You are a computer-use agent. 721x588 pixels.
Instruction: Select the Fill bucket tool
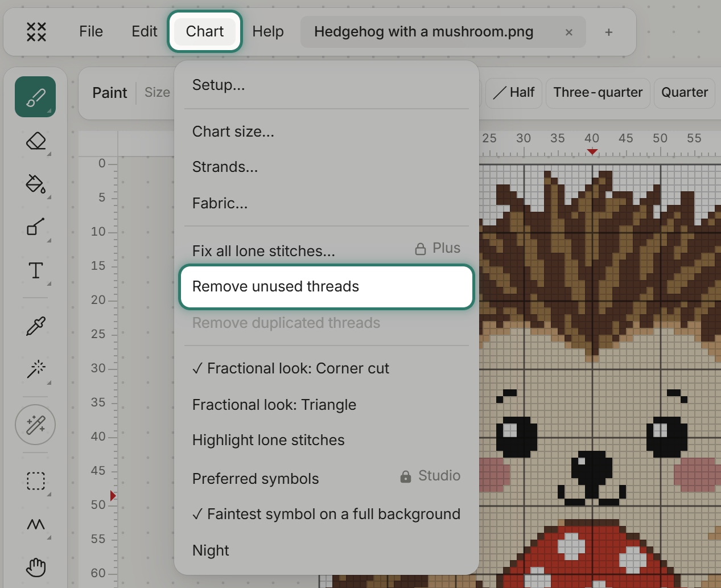(x=35, y=184)
